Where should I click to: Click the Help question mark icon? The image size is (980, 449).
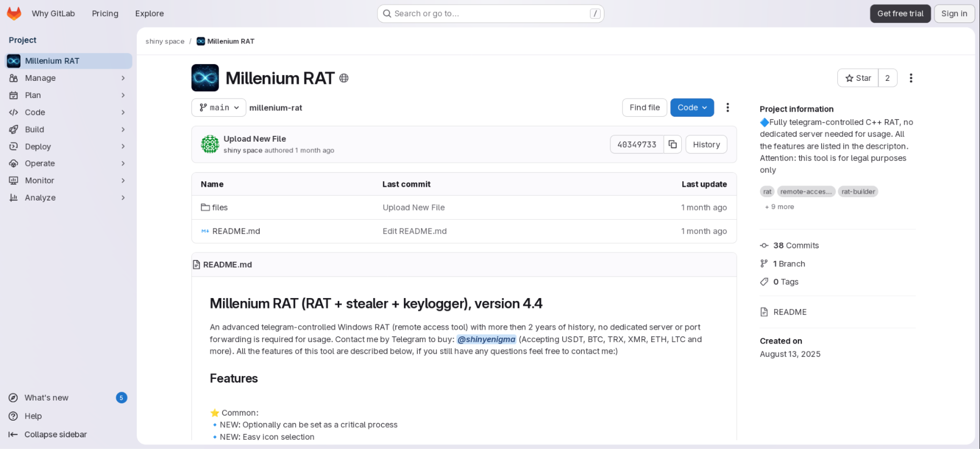click(13, 416)
